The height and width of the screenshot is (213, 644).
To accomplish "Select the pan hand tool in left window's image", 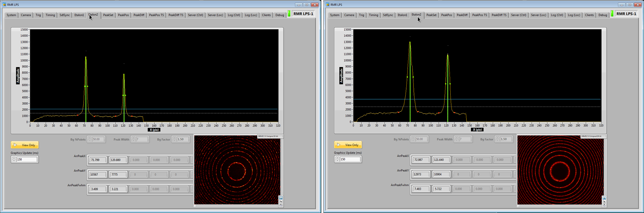I will click(x=281, y=205).
